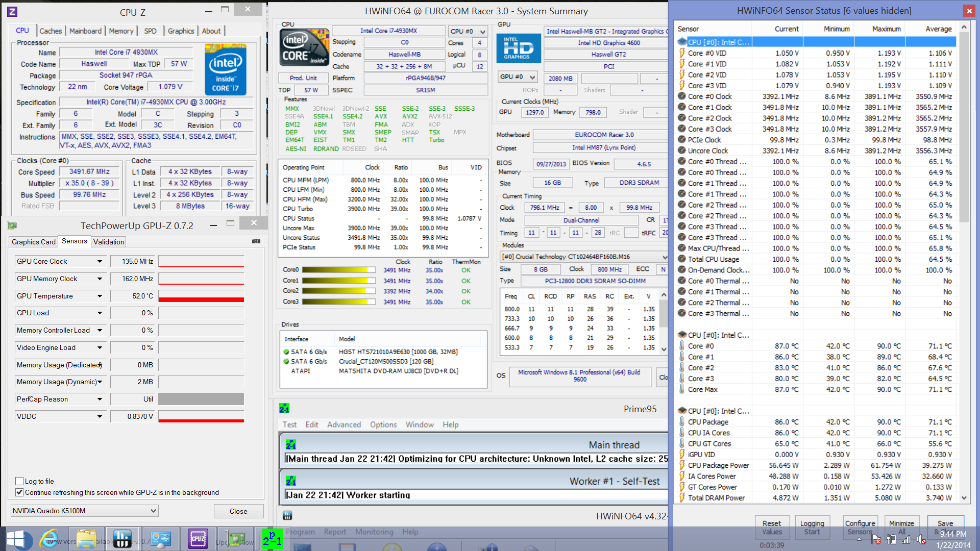Click the Main thread window icon in Prime95

(291, 444)
